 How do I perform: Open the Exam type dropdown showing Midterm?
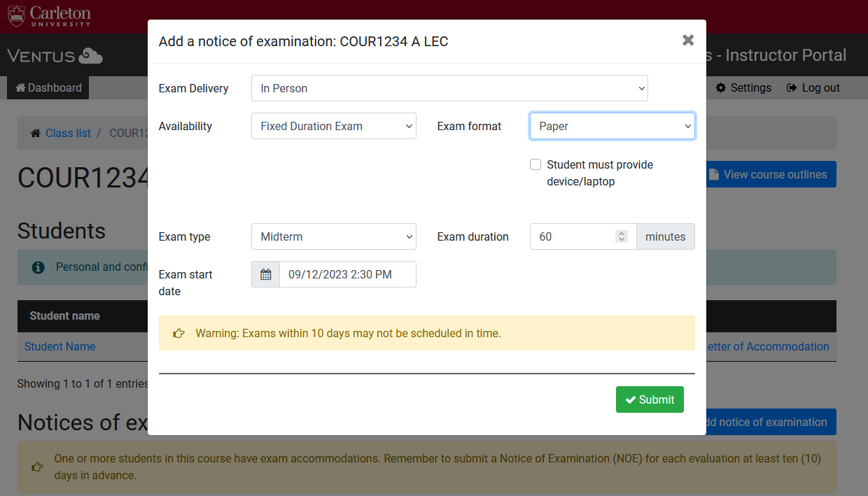(x=333, y=236)
